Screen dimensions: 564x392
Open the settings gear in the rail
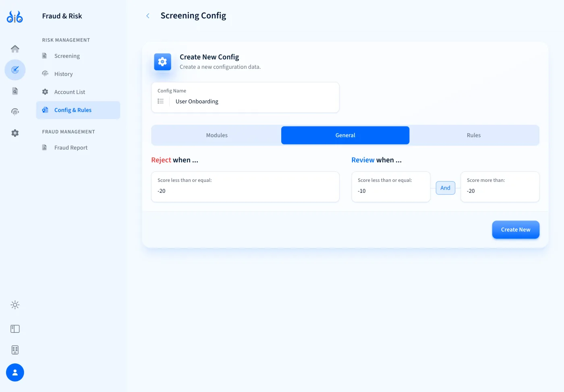(x=15, y=133)
